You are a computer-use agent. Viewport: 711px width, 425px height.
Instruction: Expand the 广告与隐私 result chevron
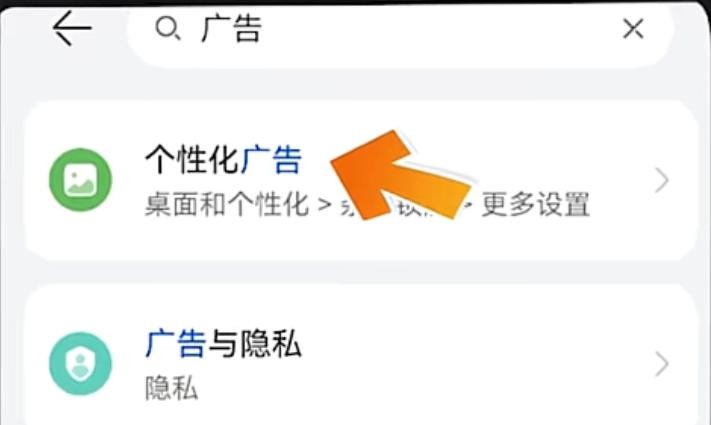click(x=662, y=364)
